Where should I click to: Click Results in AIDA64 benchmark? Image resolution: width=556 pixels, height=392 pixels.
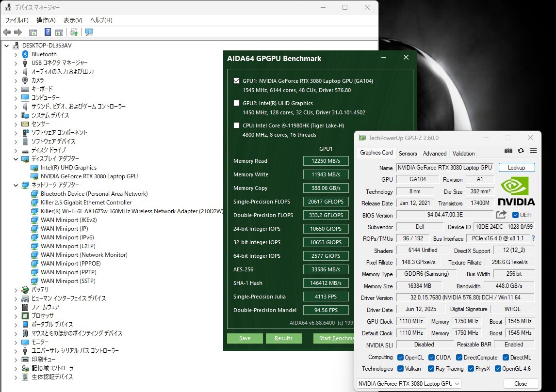pyautogui.click(x=284, y=338)
